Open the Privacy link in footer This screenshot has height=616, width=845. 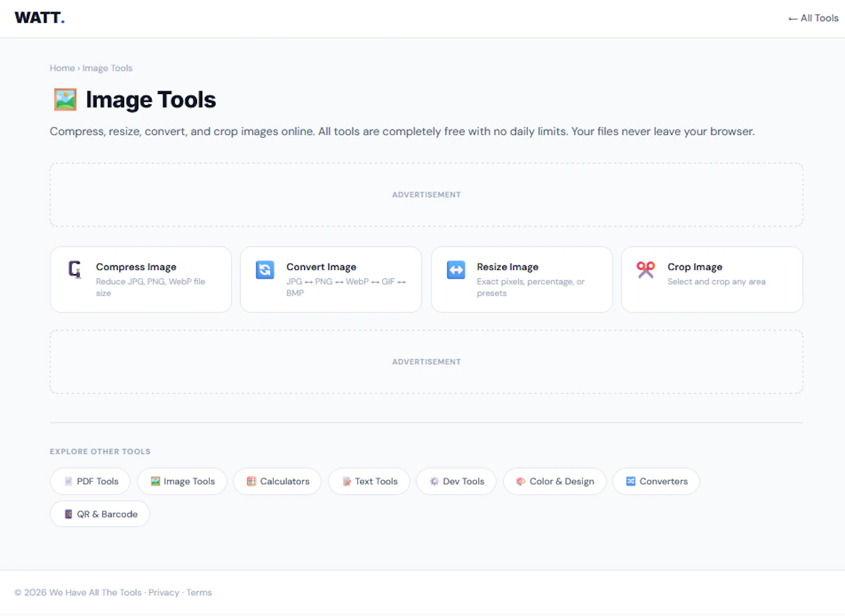[x=164, y=592]
